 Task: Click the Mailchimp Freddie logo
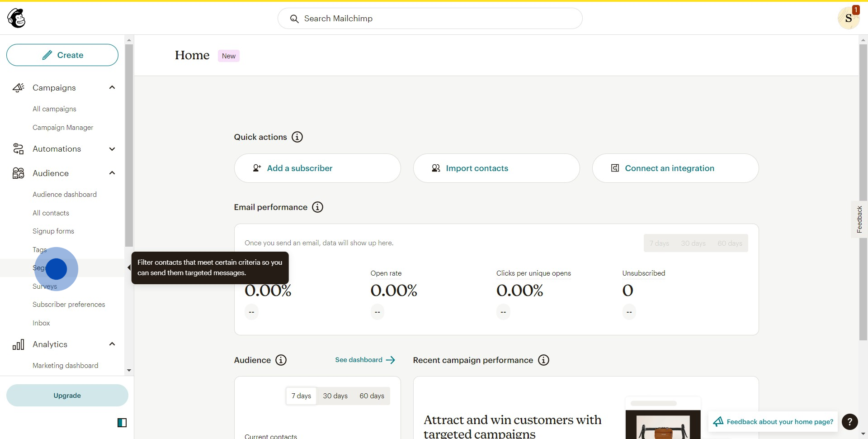pos(17,19)
